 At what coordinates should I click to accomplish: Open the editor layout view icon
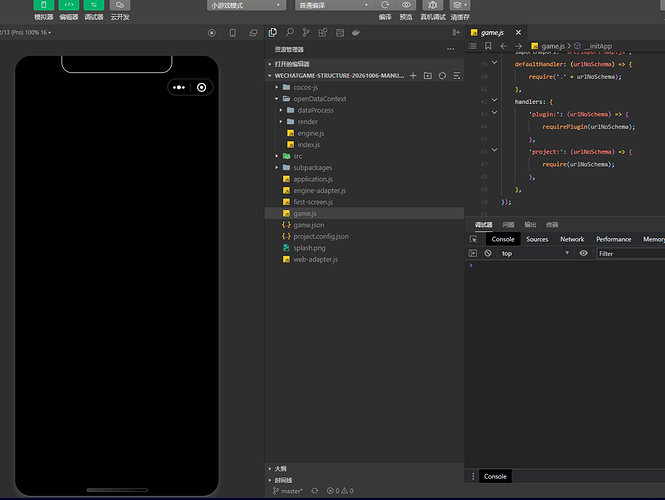(x=340, y=33)
